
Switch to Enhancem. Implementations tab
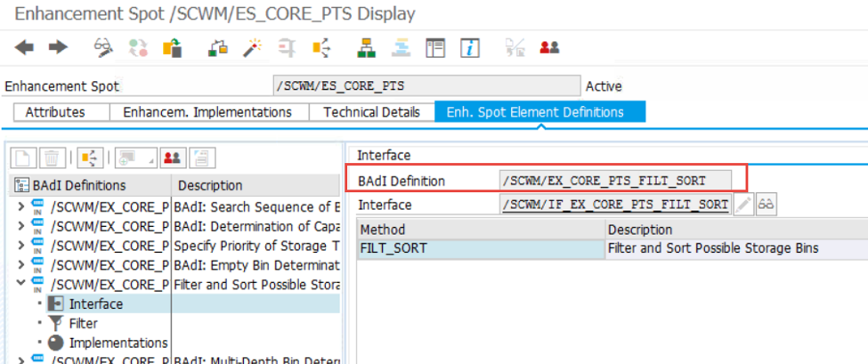coord(208,112)
